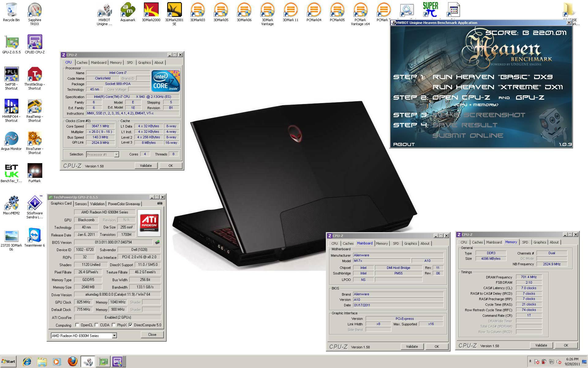Open GPU selection dropdown in GPU-Z
588x368 pixels.
pos(84,336)
